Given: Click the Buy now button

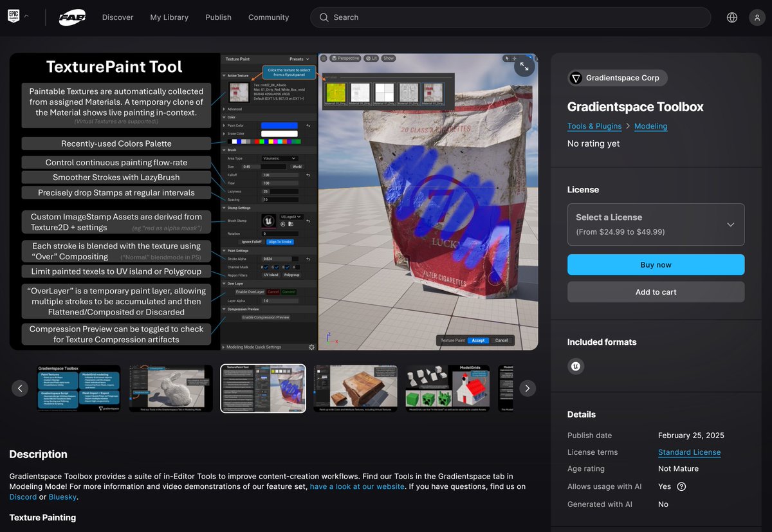Looking at the screenshot, I should tap(656, 264).
